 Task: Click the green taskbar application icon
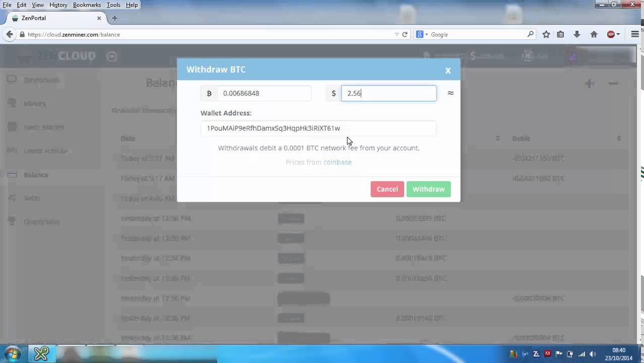coord(41,353)
